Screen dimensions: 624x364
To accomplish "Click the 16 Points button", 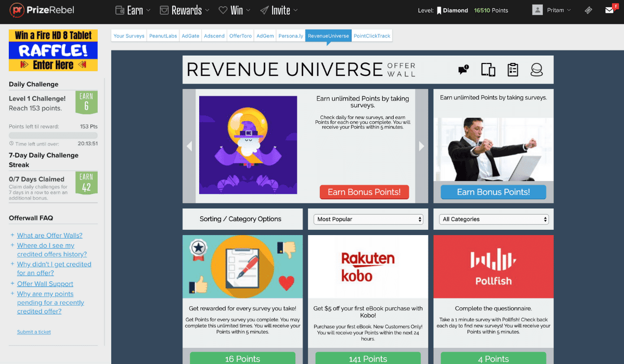I will [x=242, y=358].
